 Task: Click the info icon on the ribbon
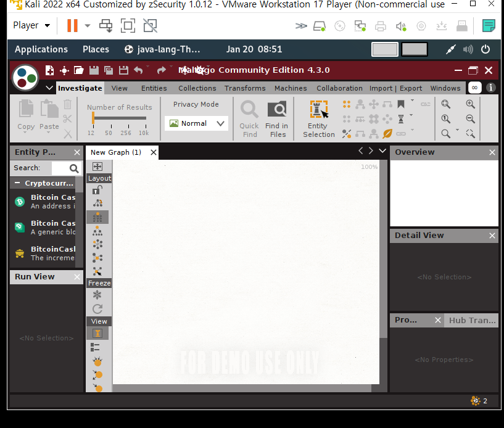pyautogui.click(x=490, y=88)
